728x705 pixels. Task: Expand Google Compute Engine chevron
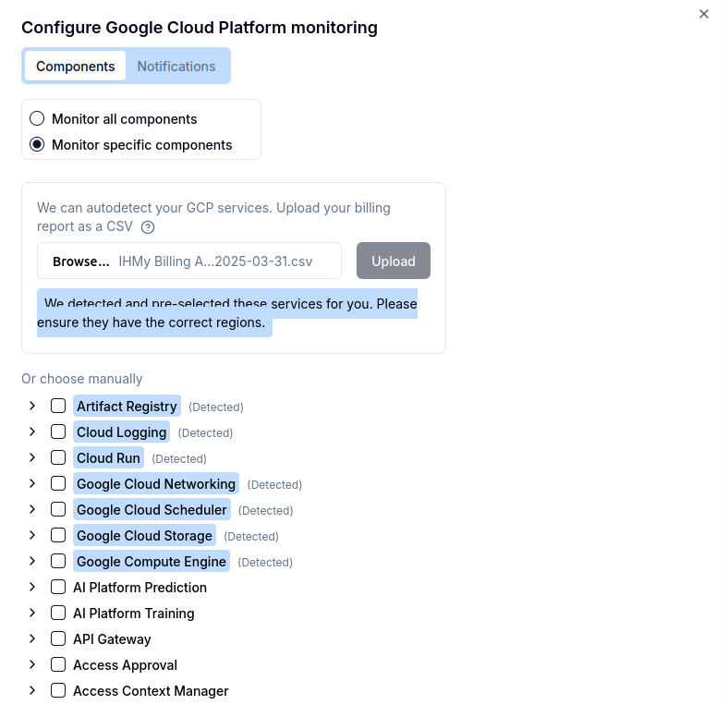tap(32, 561)
